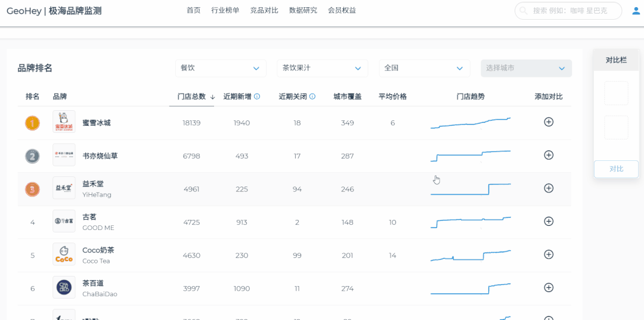Add Coco奶茶 to comparison with plus icon
644x320 pixels.
tap(549, 254)
